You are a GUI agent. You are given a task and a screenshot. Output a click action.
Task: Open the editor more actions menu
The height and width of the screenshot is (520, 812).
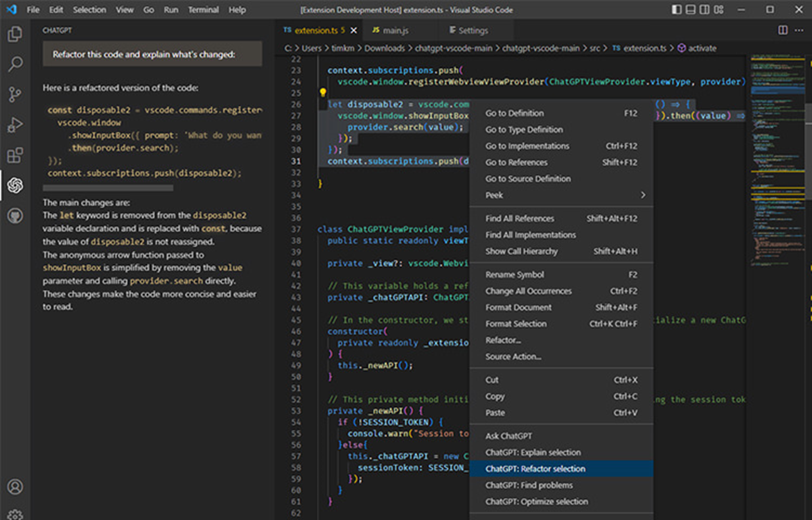[799, 31]
